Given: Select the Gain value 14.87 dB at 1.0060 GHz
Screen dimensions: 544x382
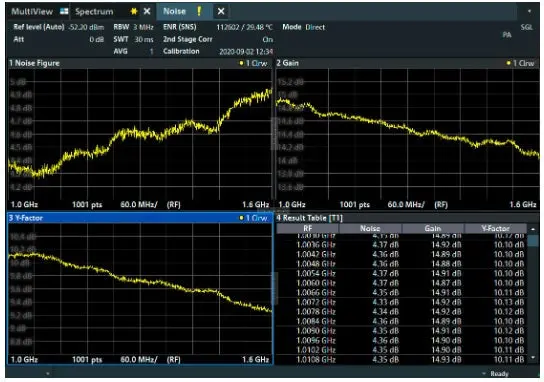Looking at the screenshot, I should click(x=446, y=283).
